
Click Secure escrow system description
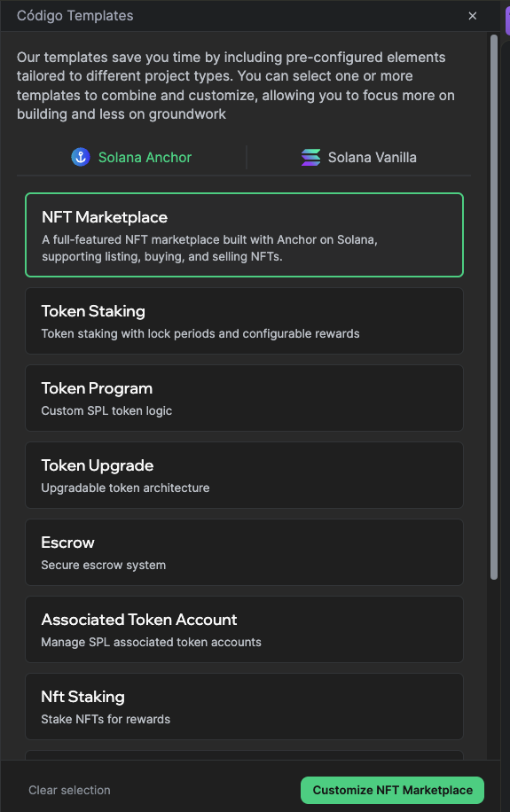[103, 565]
